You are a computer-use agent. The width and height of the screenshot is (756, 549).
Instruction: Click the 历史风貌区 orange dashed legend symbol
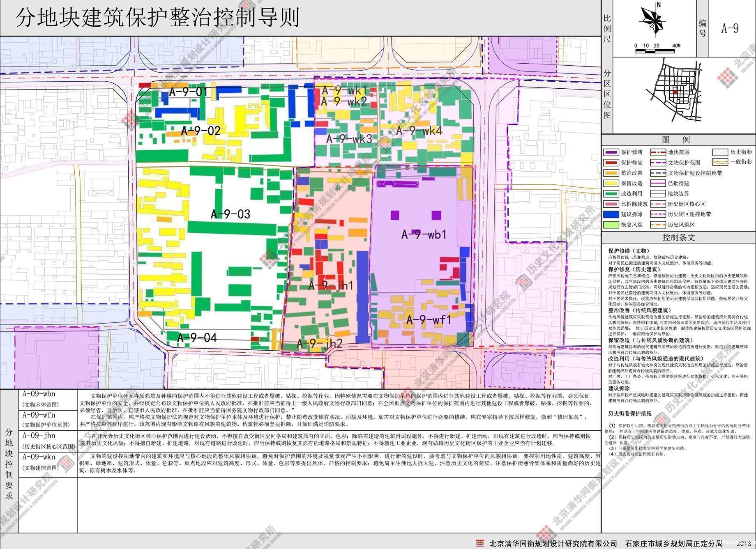(656, 225)
